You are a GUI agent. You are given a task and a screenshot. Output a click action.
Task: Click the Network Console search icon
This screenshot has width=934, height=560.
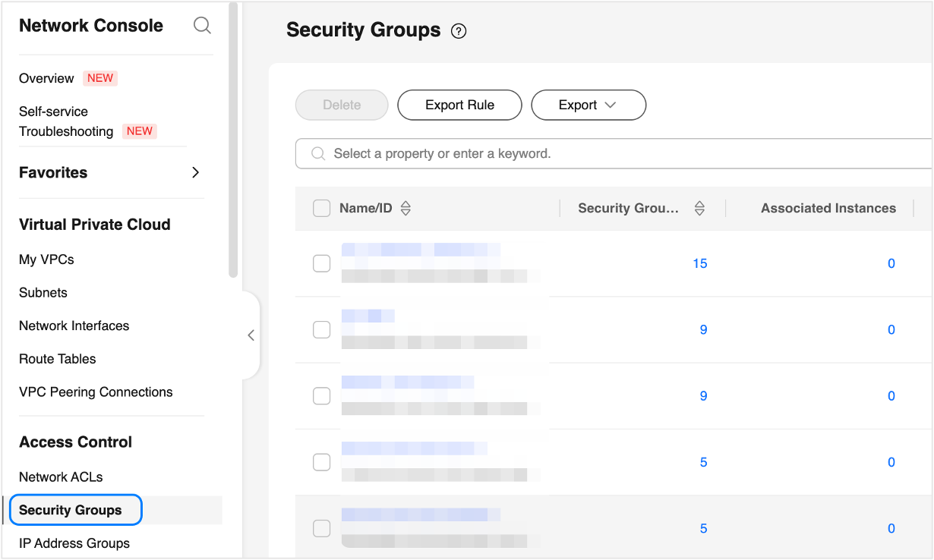[202, 26]
